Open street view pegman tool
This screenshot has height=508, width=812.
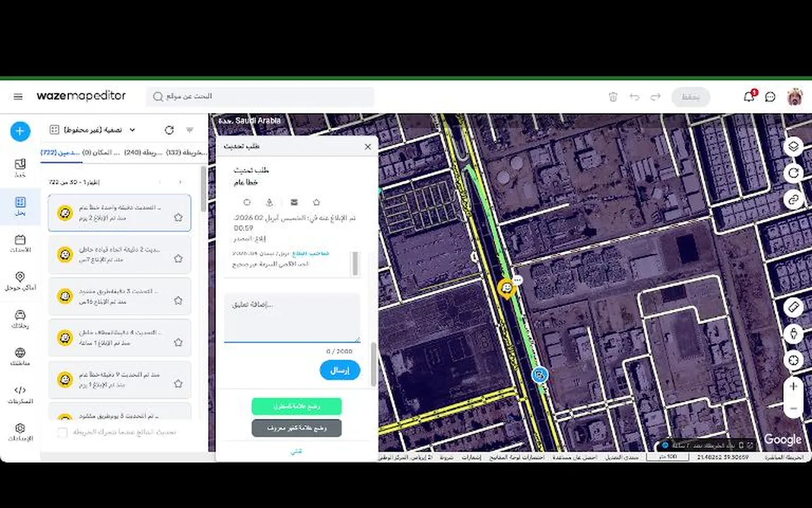(x=794, y=333)
